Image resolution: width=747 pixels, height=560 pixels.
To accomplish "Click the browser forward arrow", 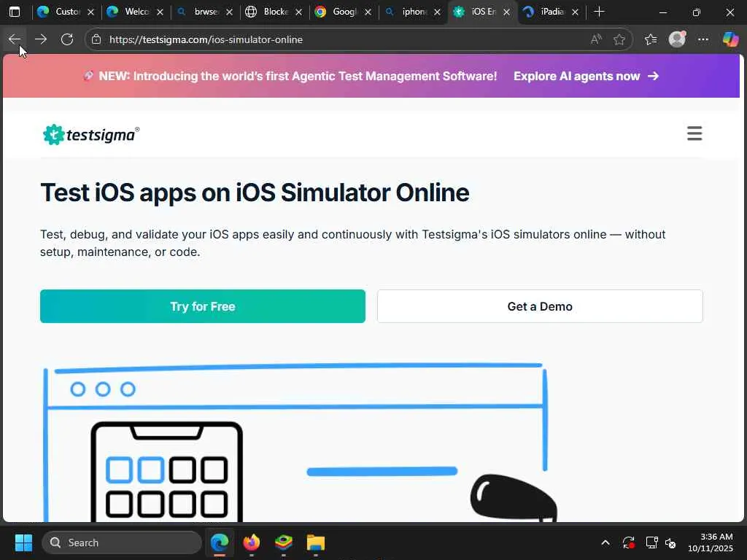I will point(41,39).
